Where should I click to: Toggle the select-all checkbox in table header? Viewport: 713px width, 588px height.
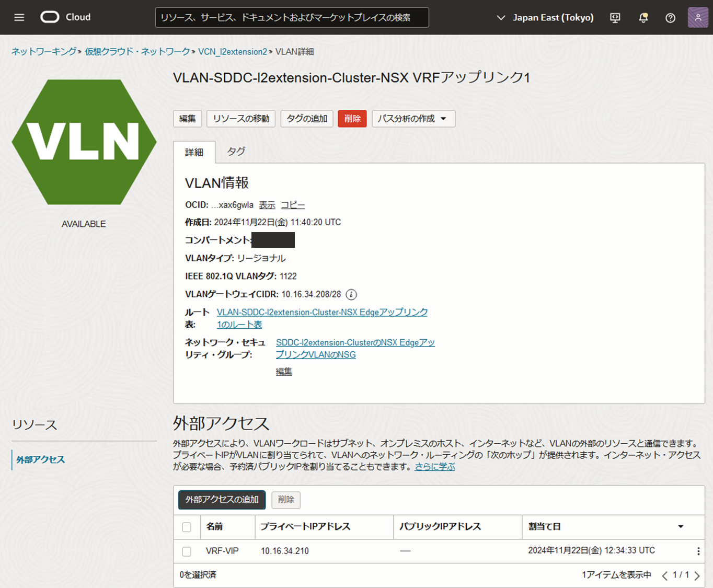click(x=187, y=527)
